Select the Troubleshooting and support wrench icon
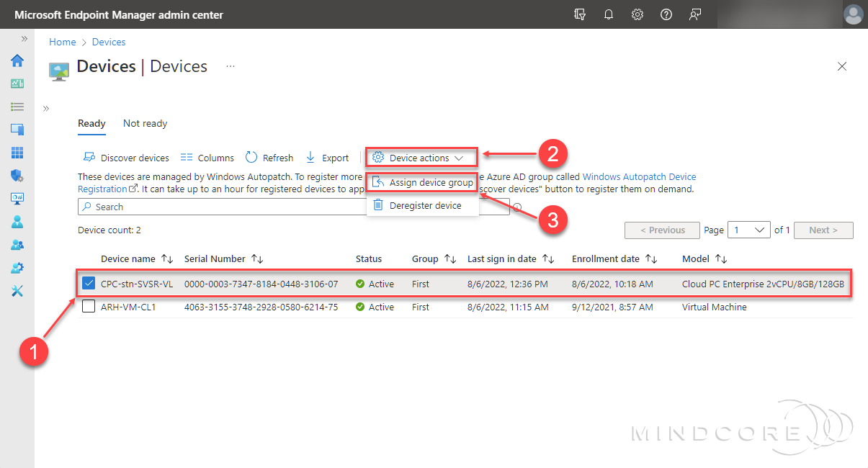Image resolution: width=868 pixels, height=468 pixels. coord(17,291)
